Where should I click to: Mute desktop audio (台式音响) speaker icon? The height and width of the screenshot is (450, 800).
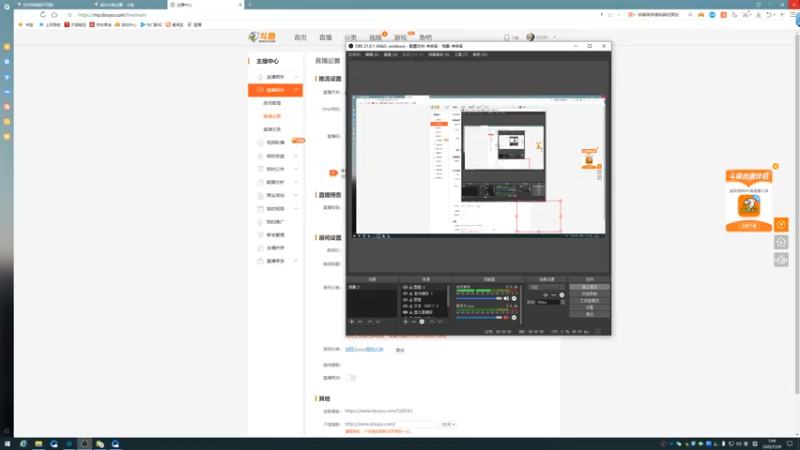coord(506,298)
